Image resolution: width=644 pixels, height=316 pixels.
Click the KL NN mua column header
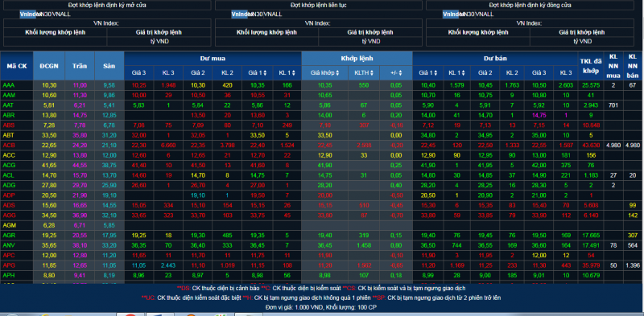tap(613, 66)
